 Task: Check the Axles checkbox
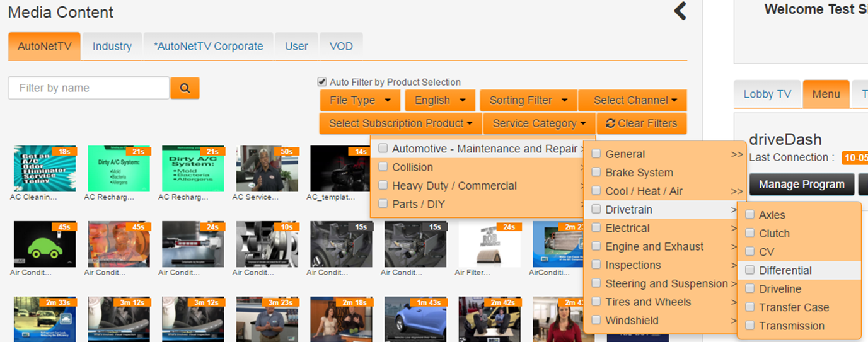pyautogui.click(x=749, y=214)
